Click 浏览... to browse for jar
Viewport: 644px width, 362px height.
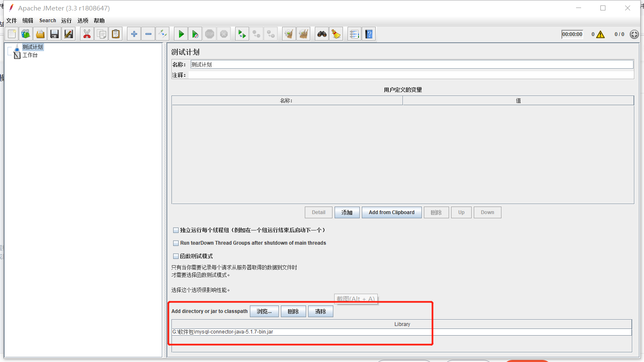coord(264,311)
